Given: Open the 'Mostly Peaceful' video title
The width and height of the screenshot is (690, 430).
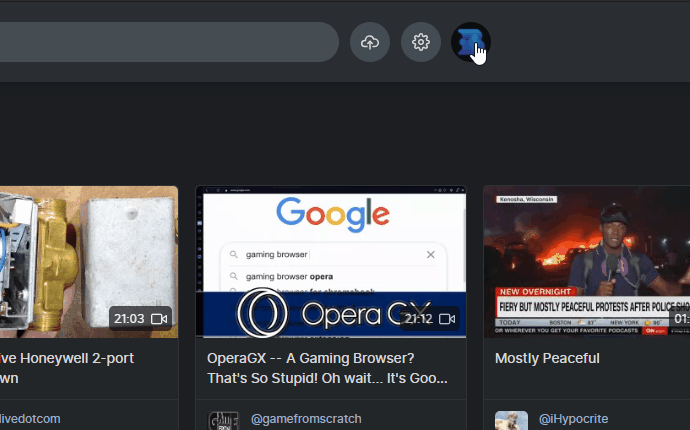Looking at the screenshot, I should click(547, 358).
